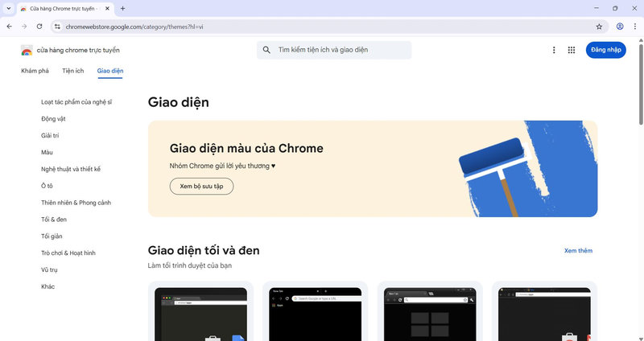Open the Google apps grid icon
Image resolution: width=644 pixels, height=341 pixels.
point(572,50)
